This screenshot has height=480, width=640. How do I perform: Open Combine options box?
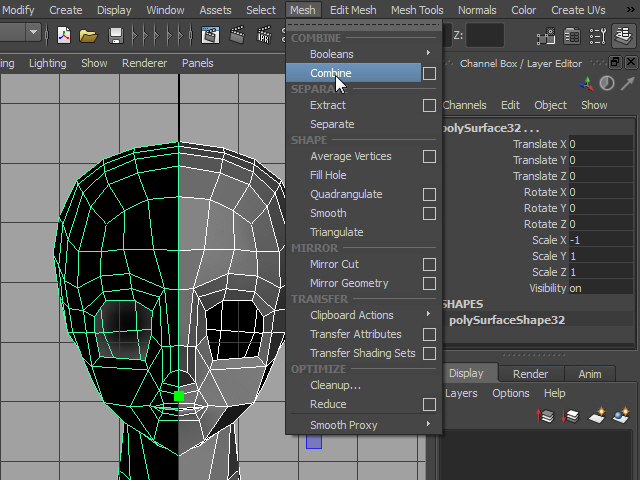tap(429, 73)
